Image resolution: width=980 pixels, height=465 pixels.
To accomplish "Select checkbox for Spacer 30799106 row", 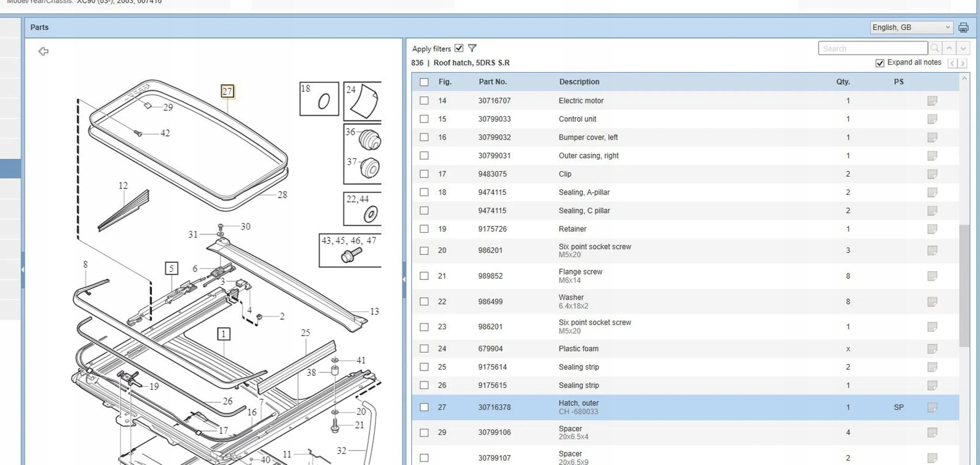I will point(424,432).
